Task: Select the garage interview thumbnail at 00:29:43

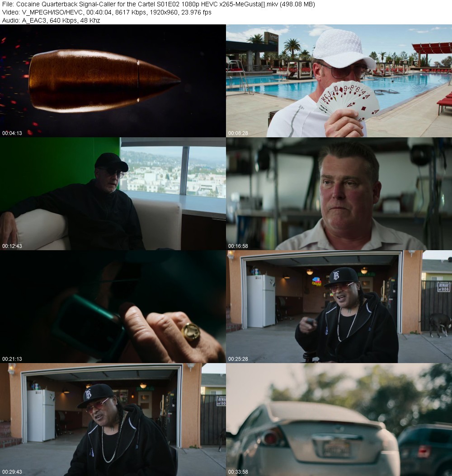Action: pos(113,420)
